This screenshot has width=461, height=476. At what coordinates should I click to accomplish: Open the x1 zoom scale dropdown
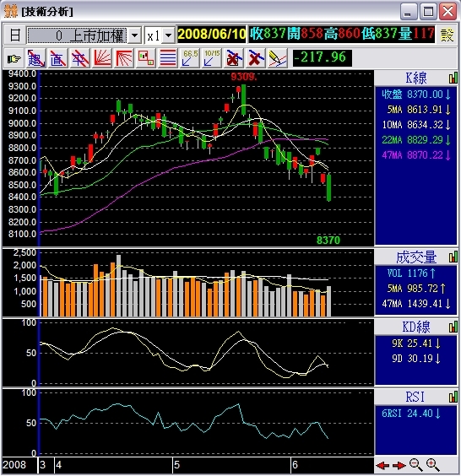pos(169,35)
